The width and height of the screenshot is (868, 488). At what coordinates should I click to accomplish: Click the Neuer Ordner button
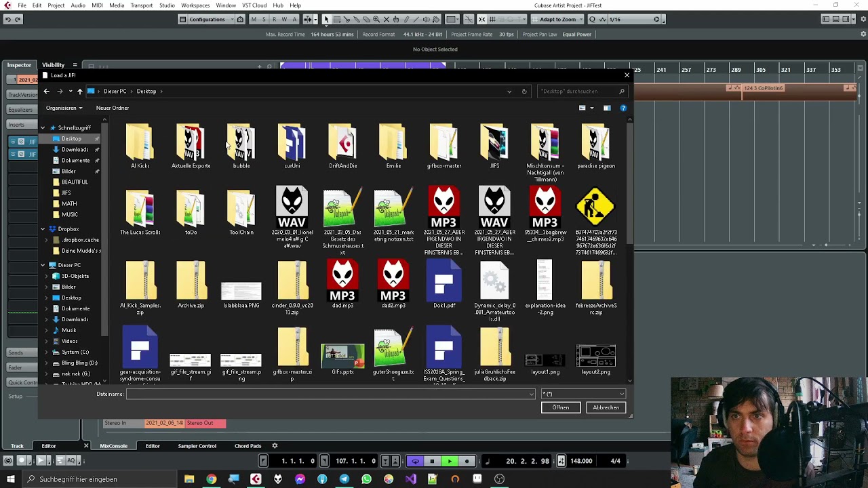click(113, 108)
